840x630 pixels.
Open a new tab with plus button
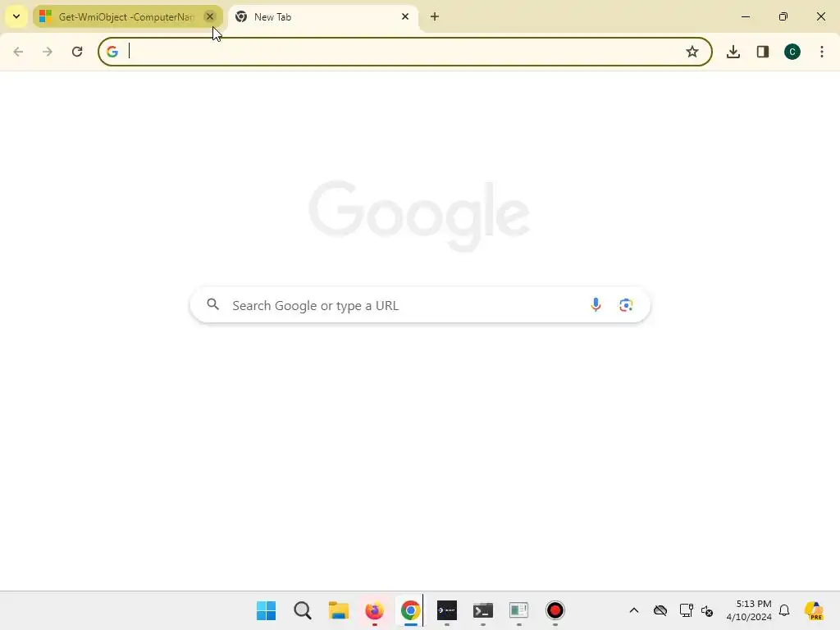click(435, 16)
